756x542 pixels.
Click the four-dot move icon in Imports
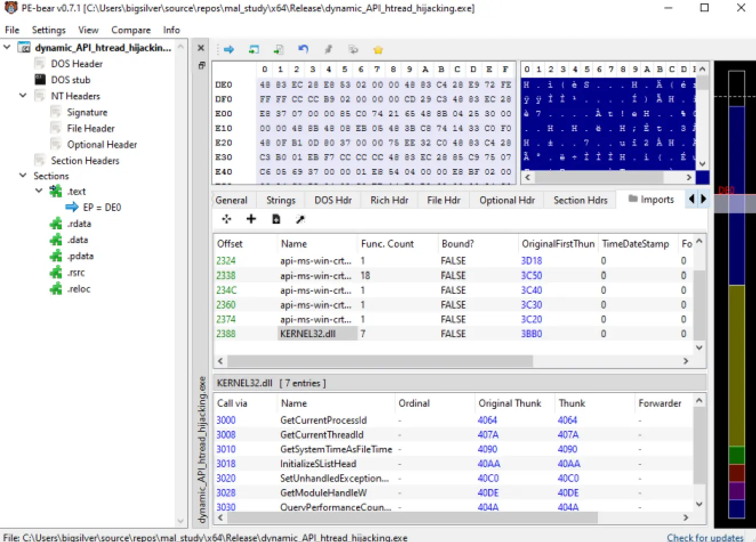click(227, 219)
